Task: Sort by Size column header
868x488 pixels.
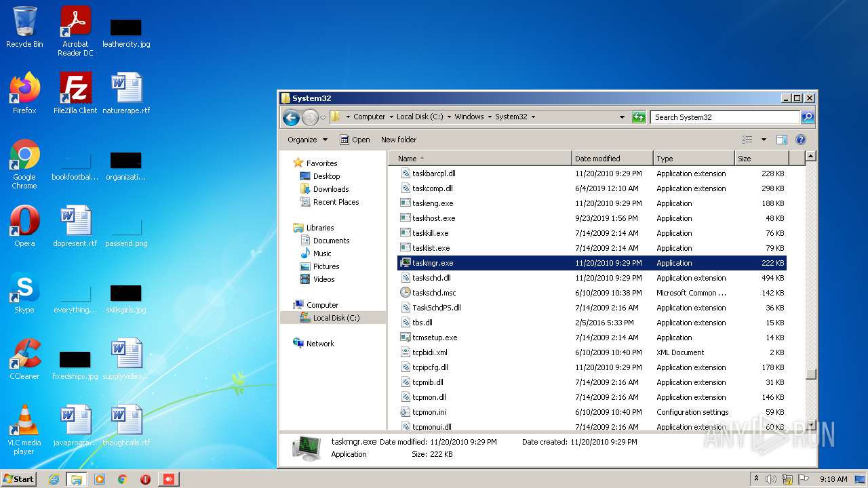Action: [x=762, y=159]
